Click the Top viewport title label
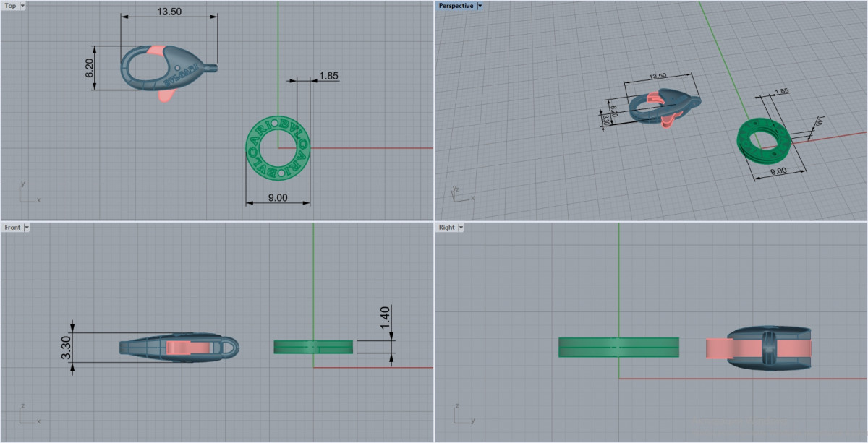 (x=10, y=6)
